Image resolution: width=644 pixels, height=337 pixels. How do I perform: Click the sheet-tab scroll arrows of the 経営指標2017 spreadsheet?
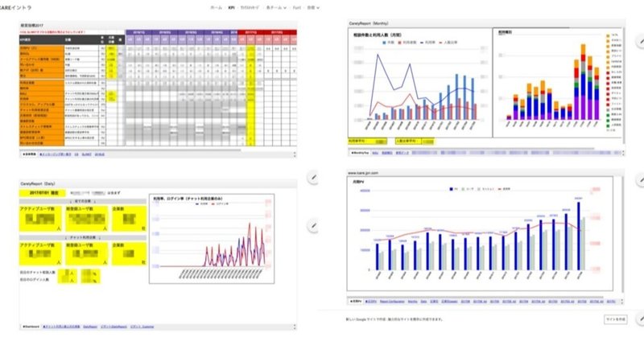click(295, 154)
